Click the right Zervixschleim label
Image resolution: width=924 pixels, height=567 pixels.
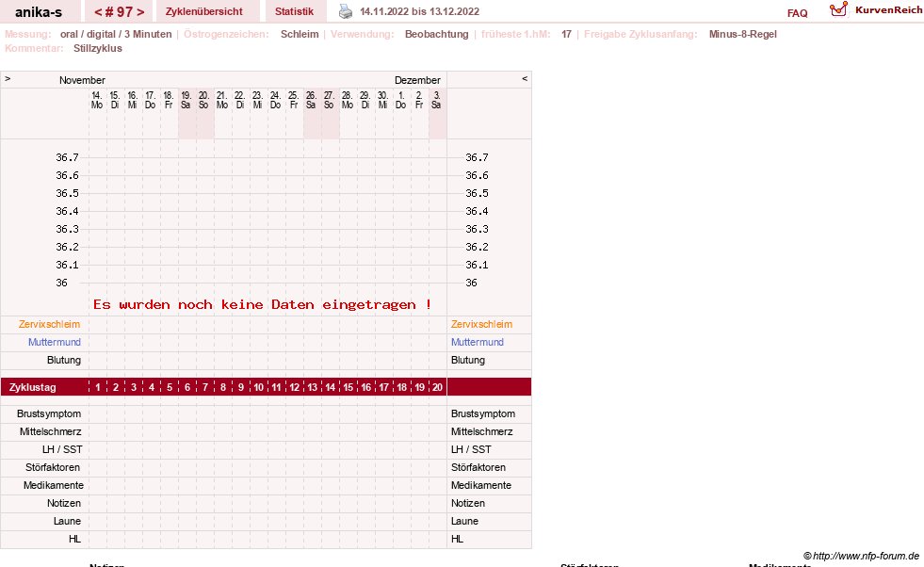click(481, 324)
